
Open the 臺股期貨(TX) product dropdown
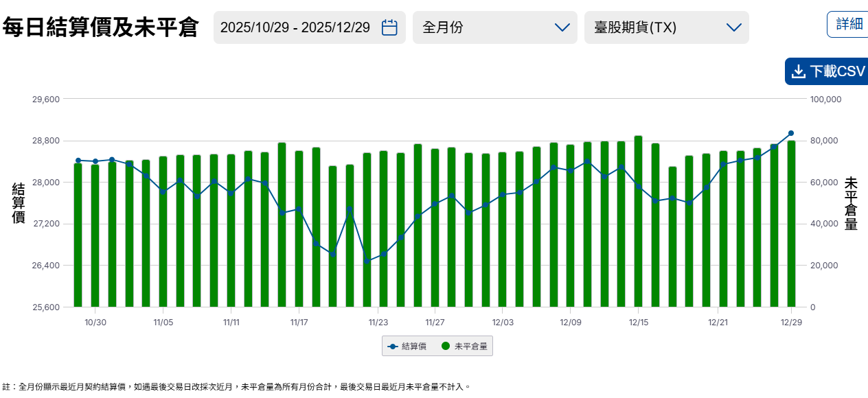[665, 27]
